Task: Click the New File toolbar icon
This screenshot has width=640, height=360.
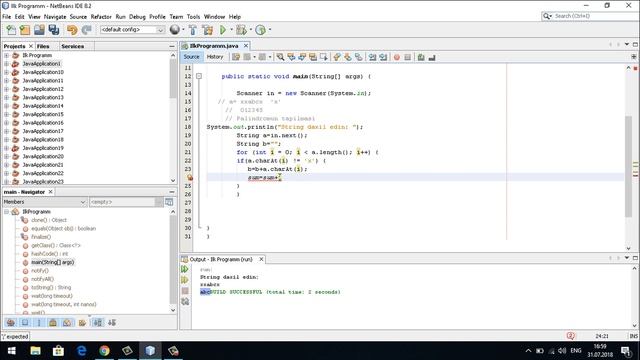Action: 11,30
